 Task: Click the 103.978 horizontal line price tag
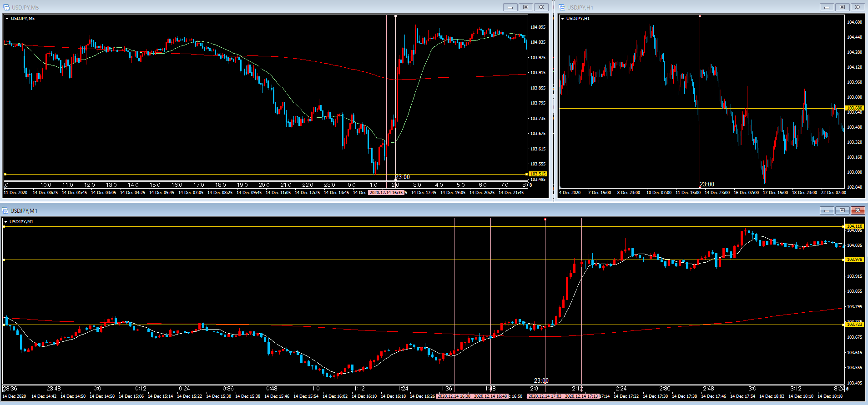(854, 260)
